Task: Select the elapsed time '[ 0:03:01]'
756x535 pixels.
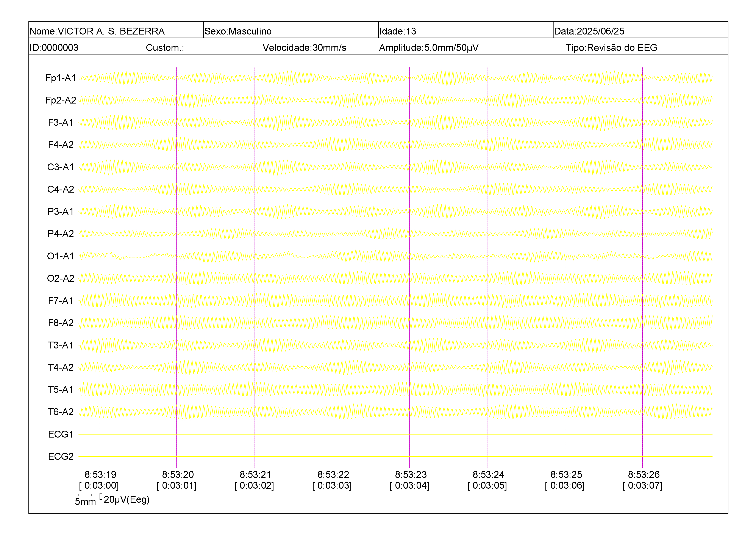Action: pos(177,486)
